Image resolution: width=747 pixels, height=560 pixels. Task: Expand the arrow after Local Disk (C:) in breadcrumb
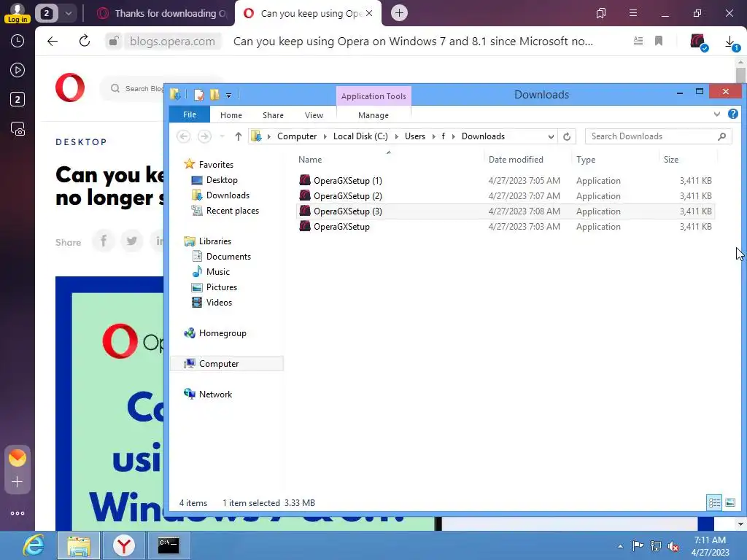pos(396,136)
